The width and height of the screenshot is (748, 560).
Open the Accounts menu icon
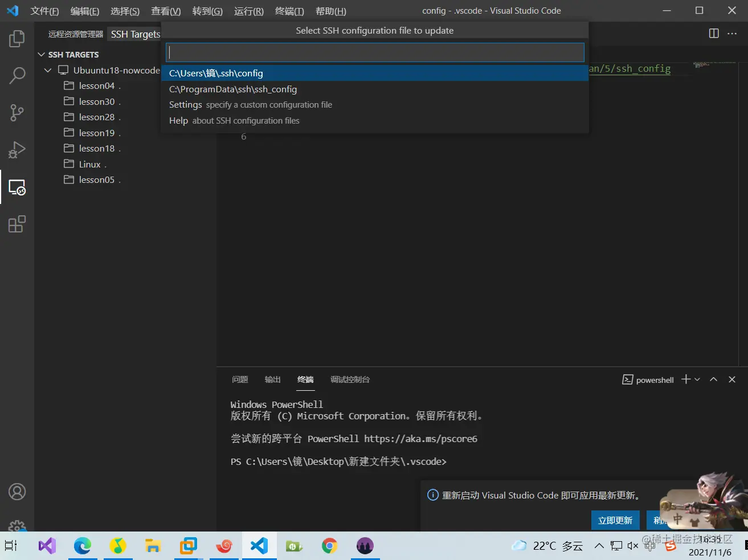coord(17,492)
